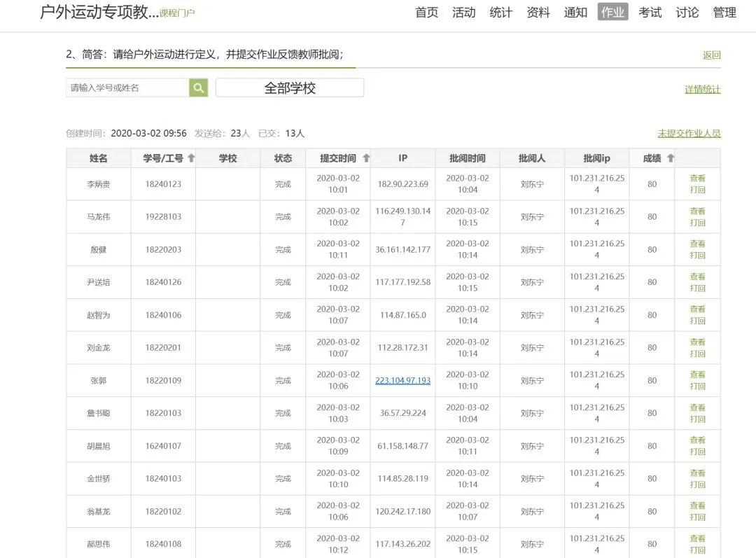Screen dimensions: 756x558
Task: Sort by 成绩 column arrow
Action: [x=671, y=158]
